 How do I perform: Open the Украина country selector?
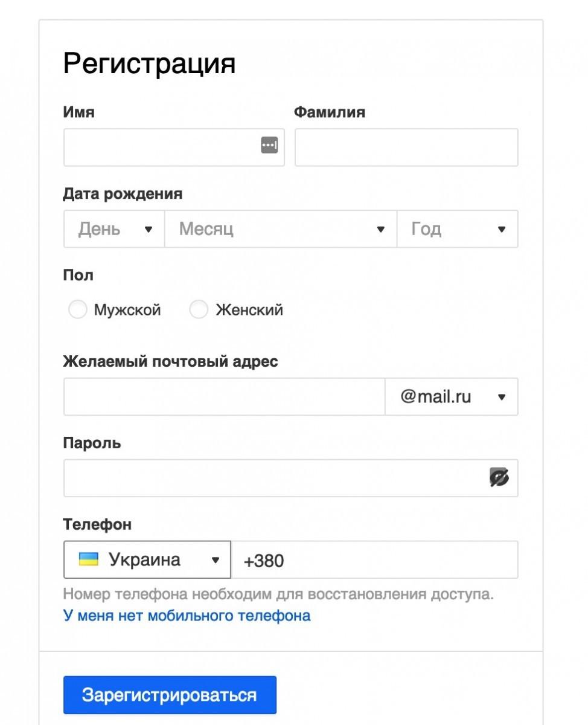pos(147,559)
